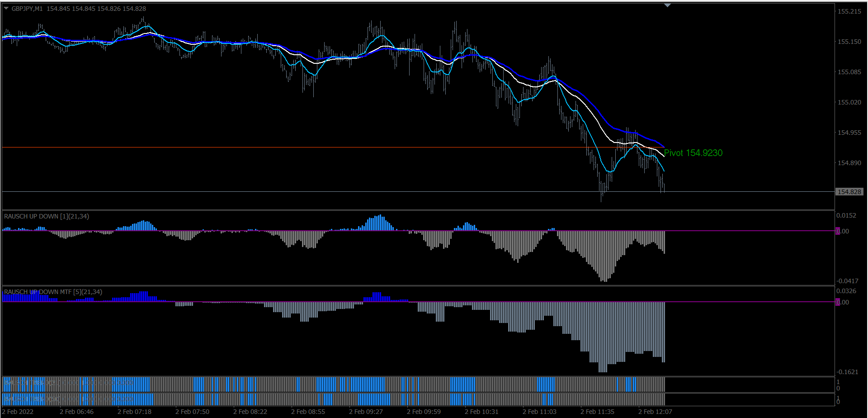Click the "-0.0417" indicator scale value
The width and height of the screenshot is (868, 418).
coord(847,281)
